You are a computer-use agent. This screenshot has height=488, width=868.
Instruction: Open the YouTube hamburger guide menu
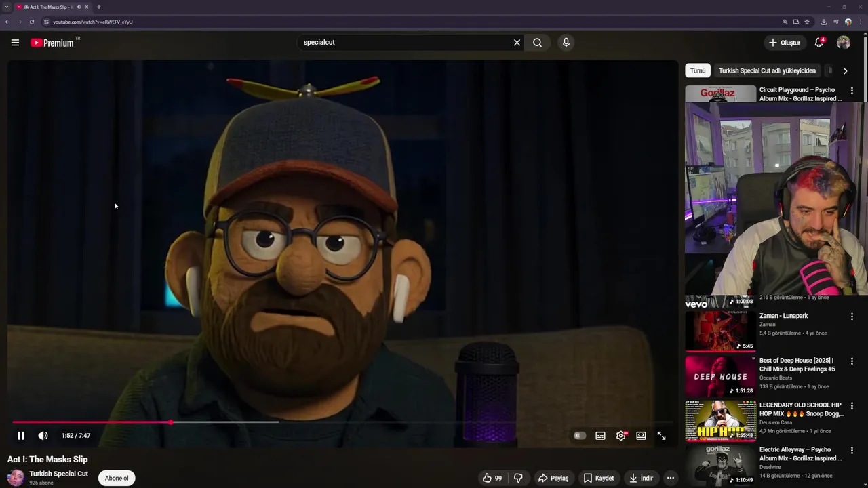[x=15, y=43]
